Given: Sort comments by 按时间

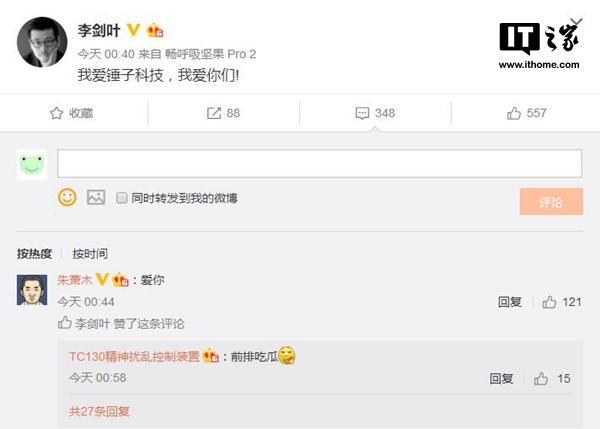Looking at the screenshot, I should [90, 253].
